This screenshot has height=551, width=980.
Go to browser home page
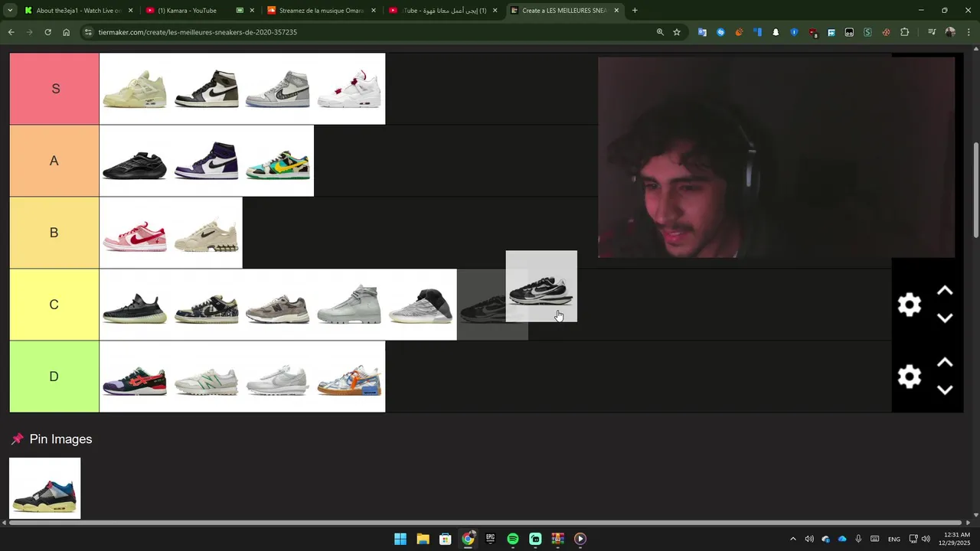coord(66,32)
